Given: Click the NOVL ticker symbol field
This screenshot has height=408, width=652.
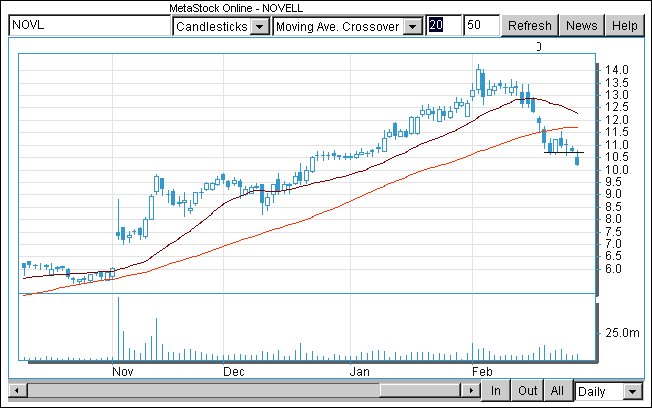Looking at the screenshot, I should point(89,25).
